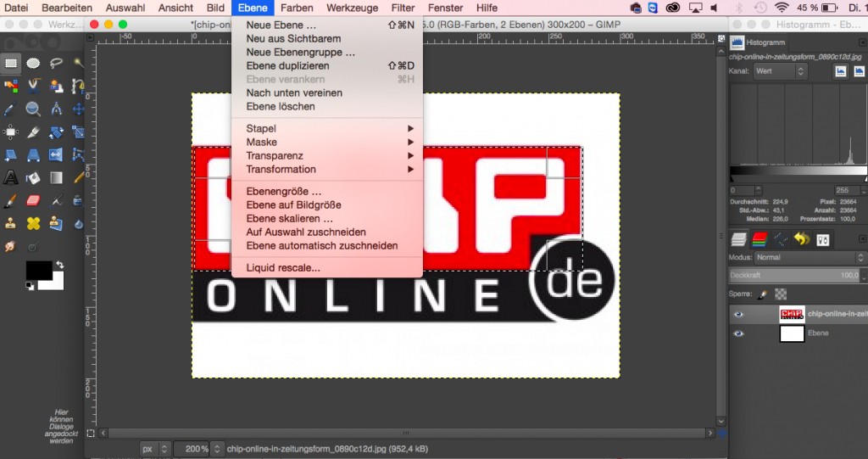Choose the Text tool
Screen dimensions: 868x459
pos(11,177)
